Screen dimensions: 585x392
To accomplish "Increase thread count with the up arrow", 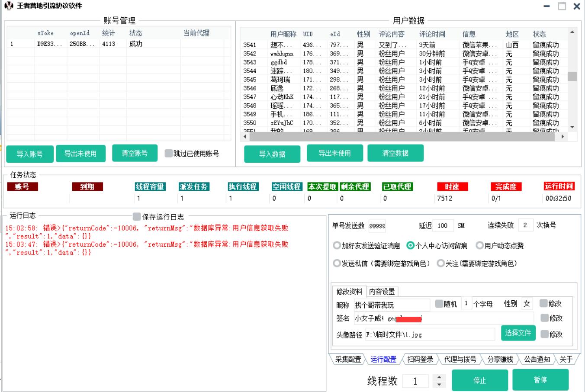I will pos(439,377).
